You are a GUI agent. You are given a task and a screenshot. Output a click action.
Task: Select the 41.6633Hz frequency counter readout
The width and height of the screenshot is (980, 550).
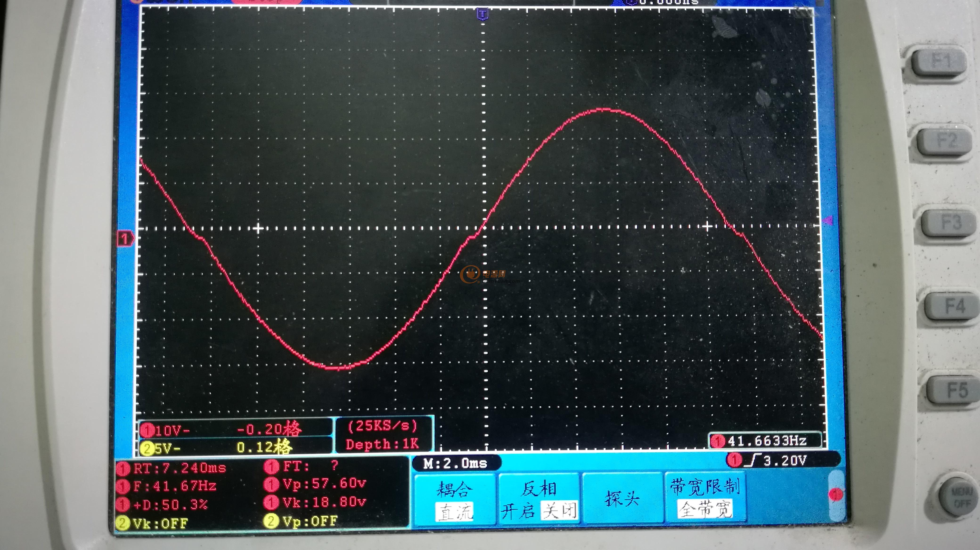tap(767, 441)
